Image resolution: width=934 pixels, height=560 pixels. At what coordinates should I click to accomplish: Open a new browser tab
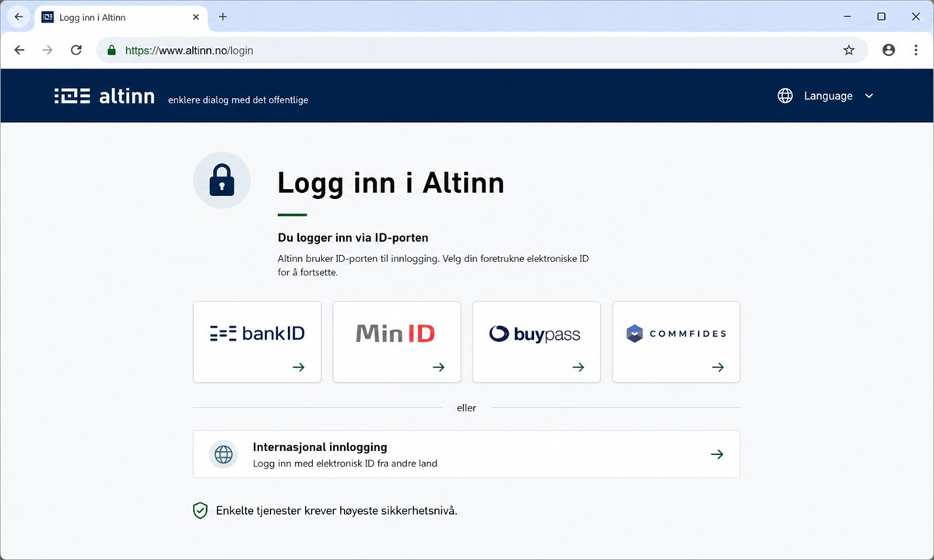pos(223,16)
